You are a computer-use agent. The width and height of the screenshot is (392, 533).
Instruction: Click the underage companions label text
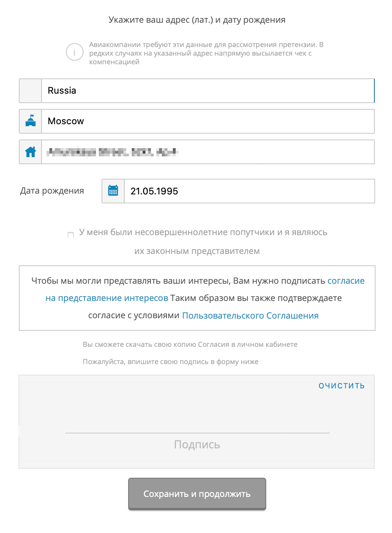coord(203,233)
